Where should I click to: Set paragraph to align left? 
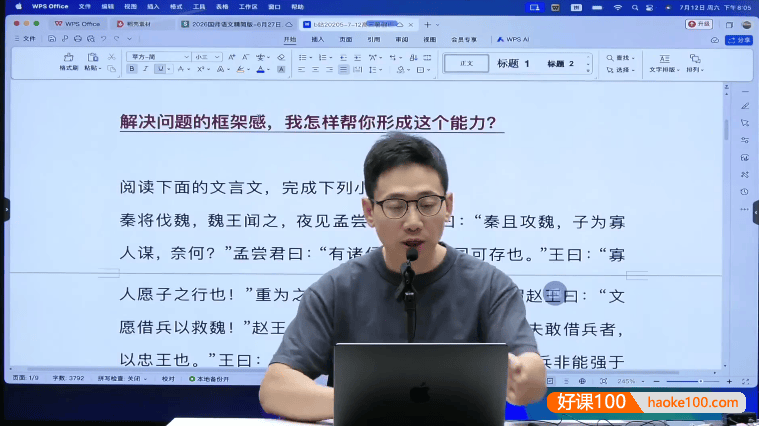pyautogui.click(x=302, y=70)
